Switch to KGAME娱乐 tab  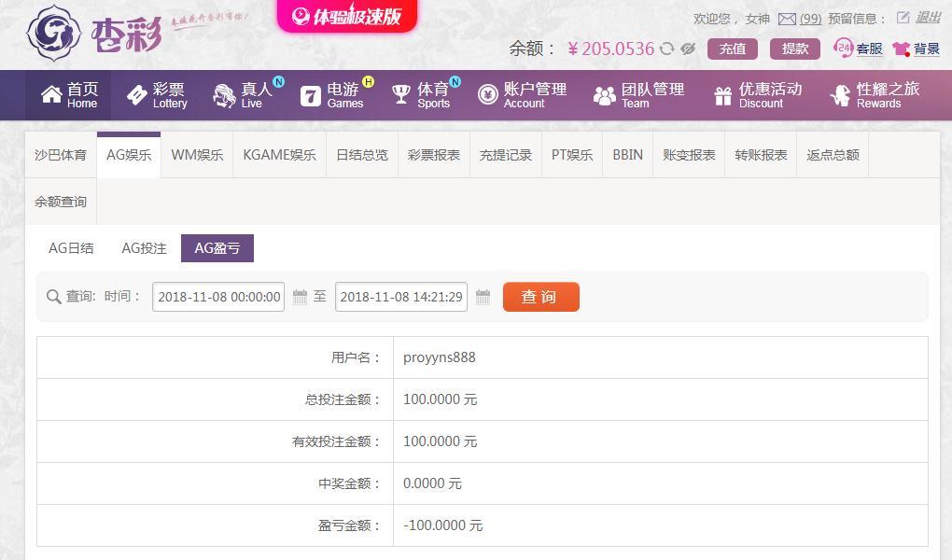tap(279, 155)
